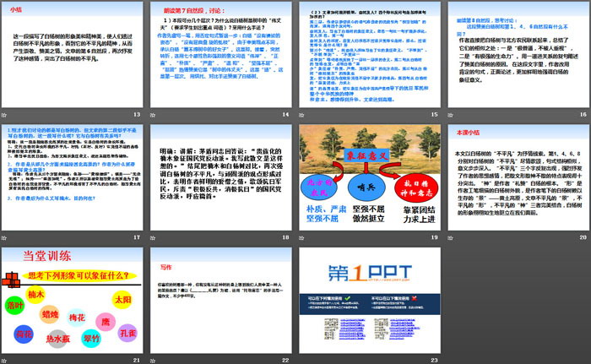
Task: Click the slide number label 21
Action: [137, 361]
